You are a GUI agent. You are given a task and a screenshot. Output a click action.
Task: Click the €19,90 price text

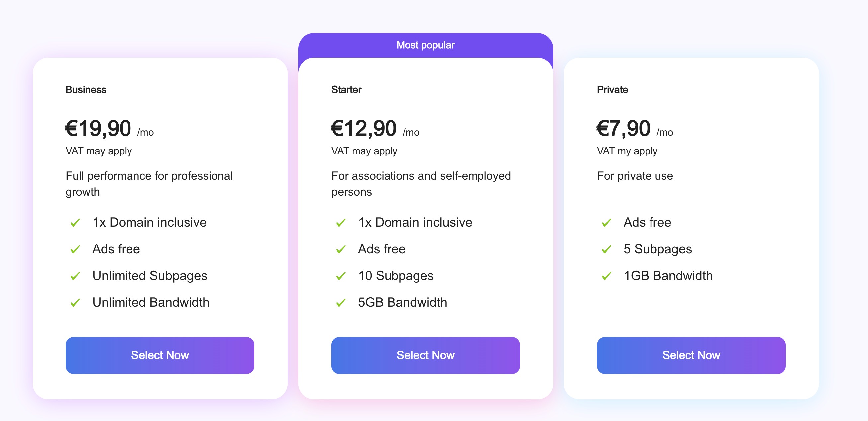tap(98, 128)
